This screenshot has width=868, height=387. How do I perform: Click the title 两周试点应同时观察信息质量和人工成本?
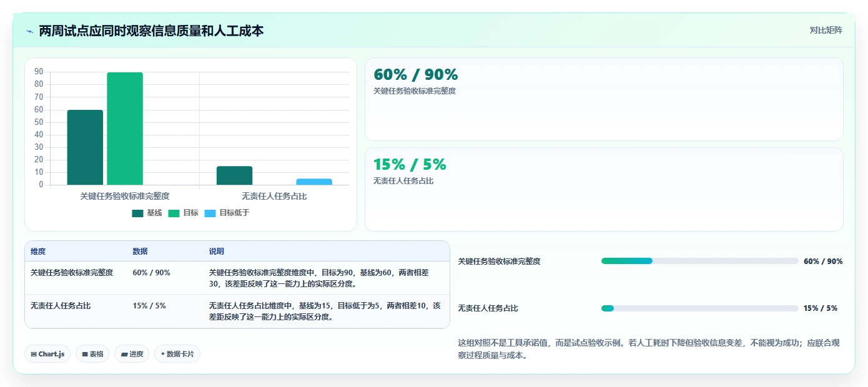tap(151, 31)
